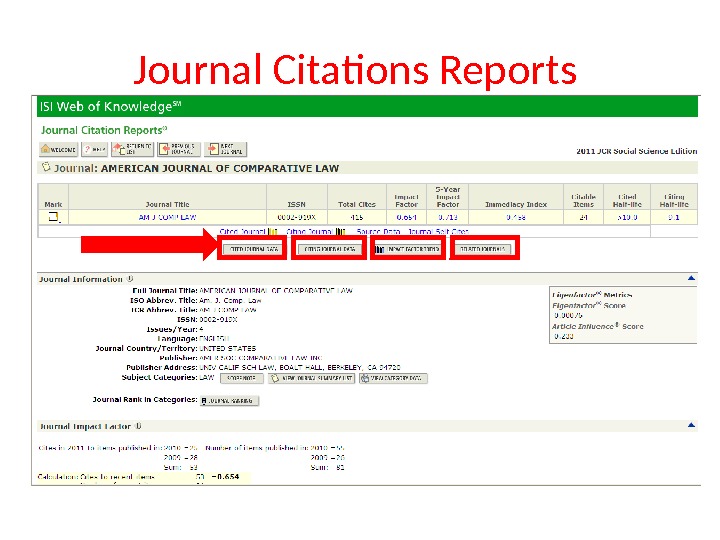Click the Citable Items value 24
The height and width of the screenshot is (540, 720).
coord(583,217)
